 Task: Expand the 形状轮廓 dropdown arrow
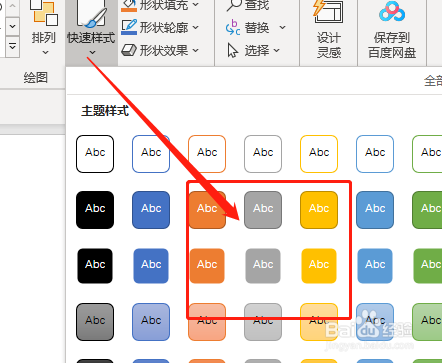(196, 27)
